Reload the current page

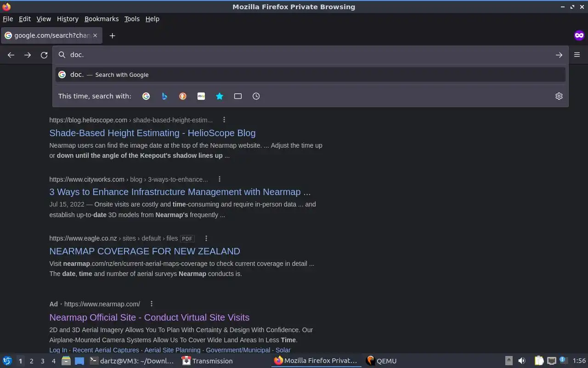tap(44, 55)
